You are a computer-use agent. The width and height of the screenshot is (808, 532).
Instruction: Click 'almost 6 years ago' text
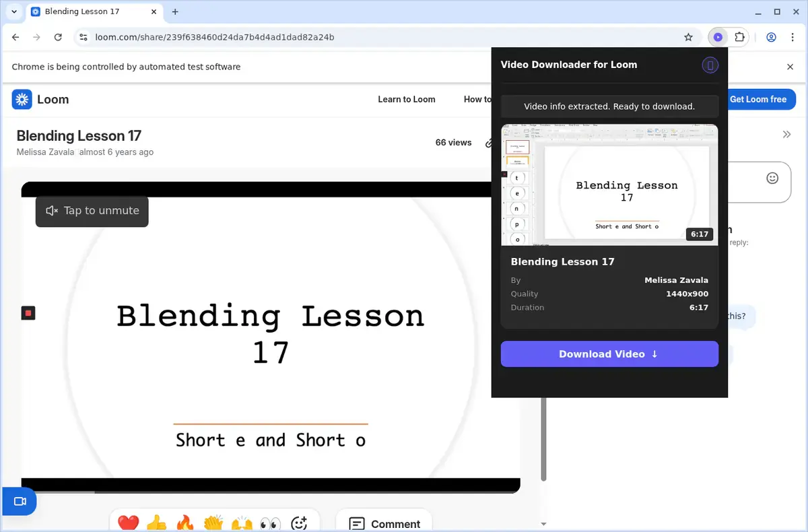pyautogui.click(x=116, y=152)
